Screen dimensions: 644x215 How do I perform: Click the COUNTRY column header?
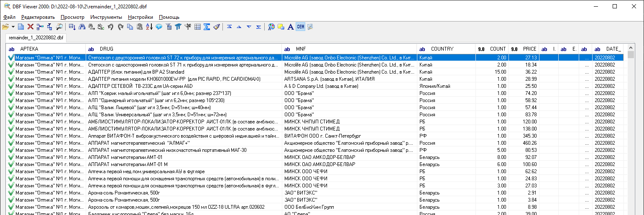[446, 49]
